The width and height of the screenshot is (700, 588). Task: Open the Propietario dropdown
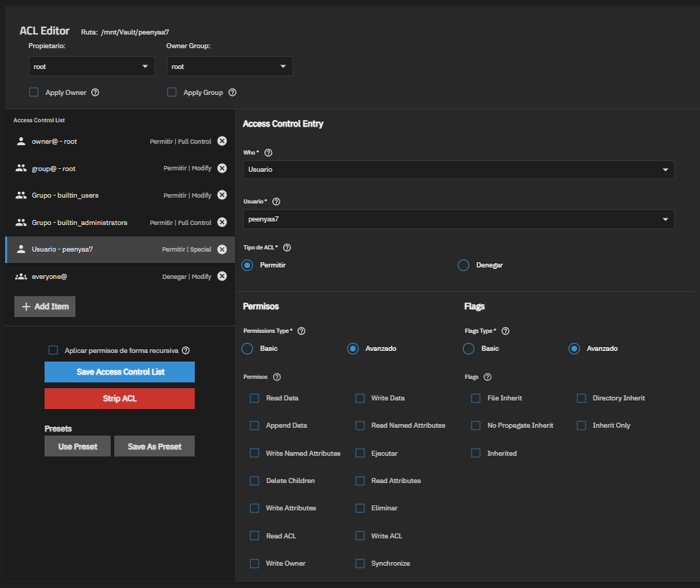click(91, 66)
